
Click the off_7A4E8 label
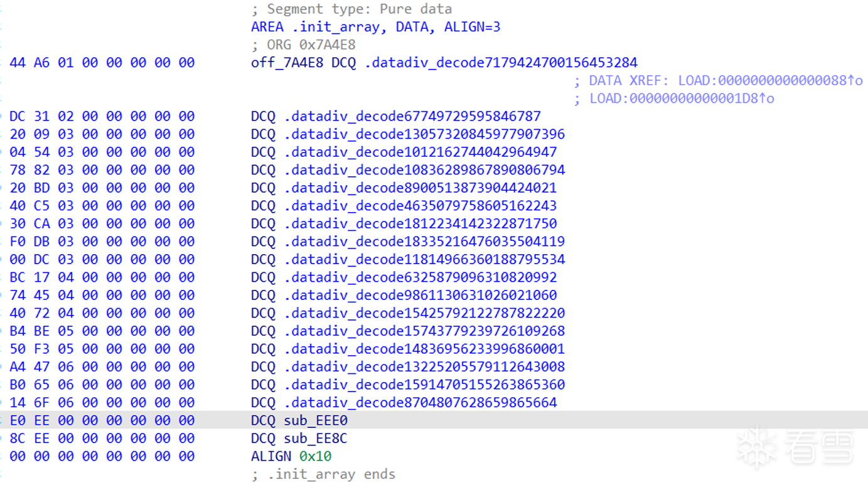(287, 63)
